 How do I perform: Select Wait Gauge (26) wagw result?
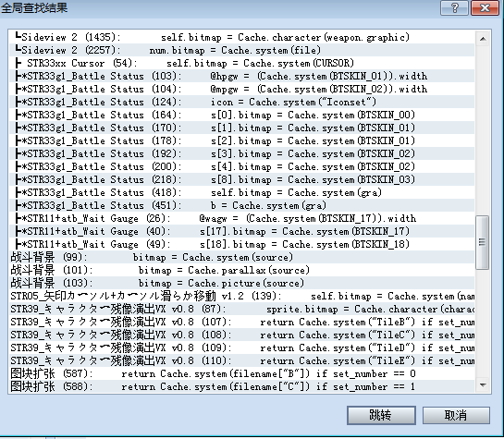pos(241,218)
